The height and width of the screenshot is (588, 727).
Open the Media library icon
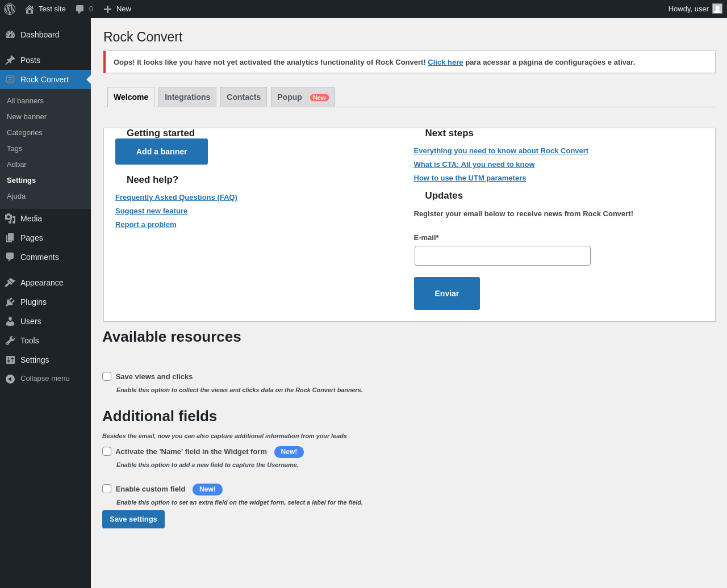click(x=10, y=219)
